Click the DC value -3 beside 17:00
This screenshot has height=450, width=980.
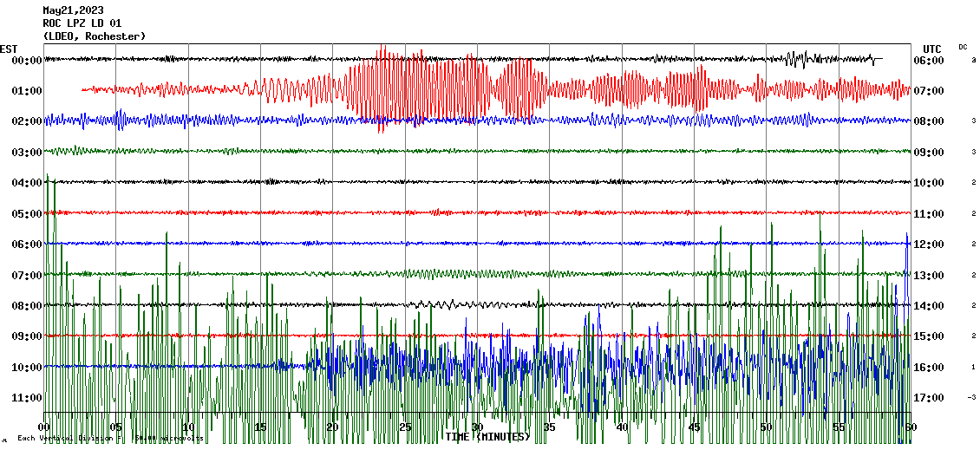pyautogui.click(x=971, y=398)
